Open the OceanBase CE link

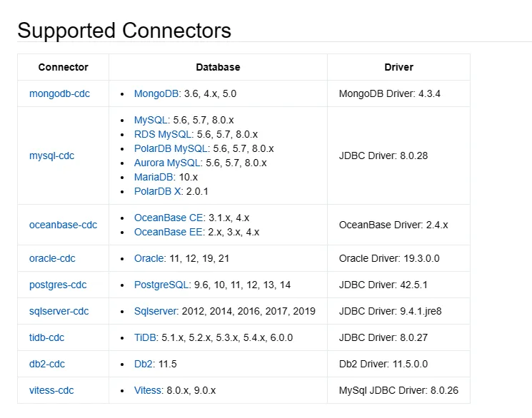click(x=169, y=218)
